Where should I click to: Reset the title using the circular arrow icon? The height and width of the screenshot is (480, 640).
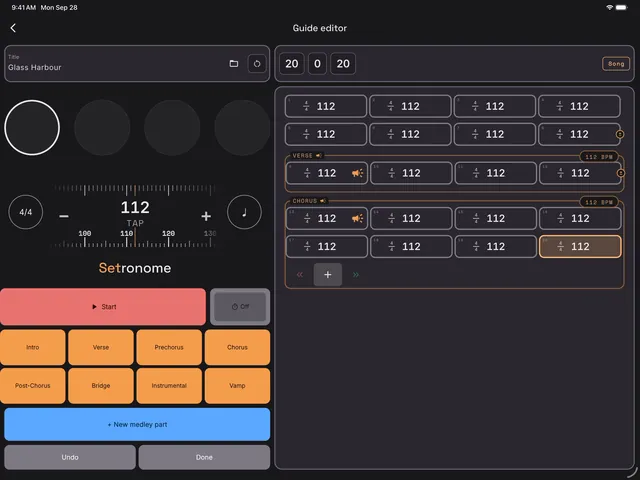click(x=257, y=64)
